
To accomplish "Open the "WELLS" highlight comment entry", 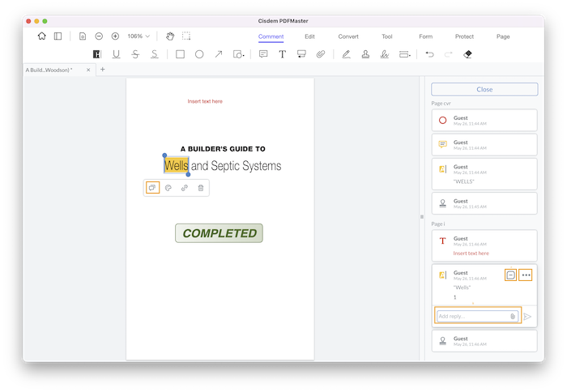I will tap(484, 174).
